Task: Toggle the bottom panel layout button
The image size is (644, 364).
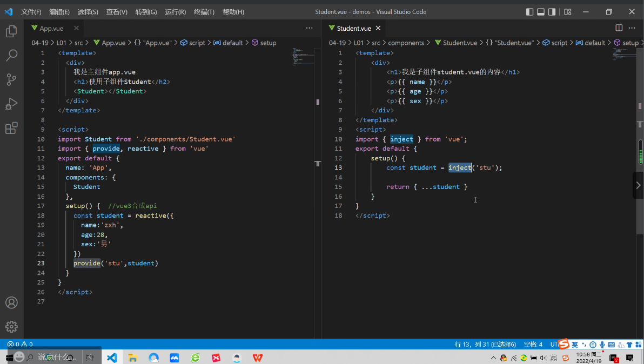Action: coord(541,12)
